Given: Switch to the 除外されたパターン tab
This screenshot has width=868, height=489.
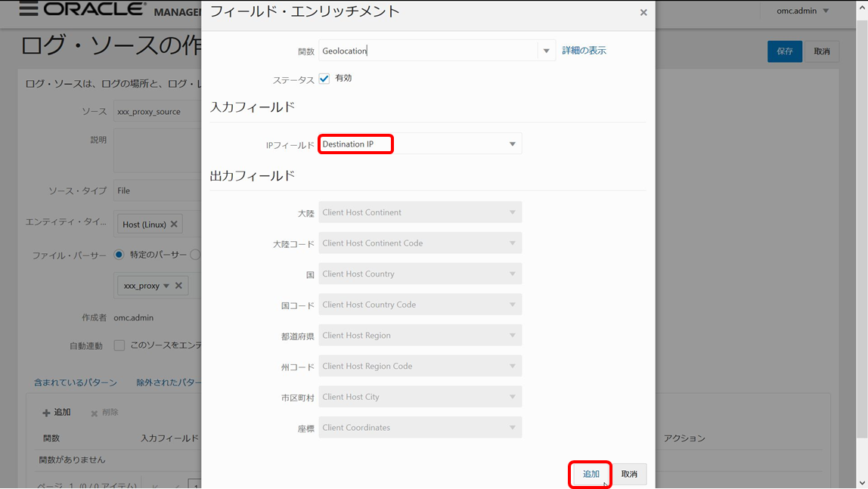Looking at the screenshot, I should tap(169, 382).
